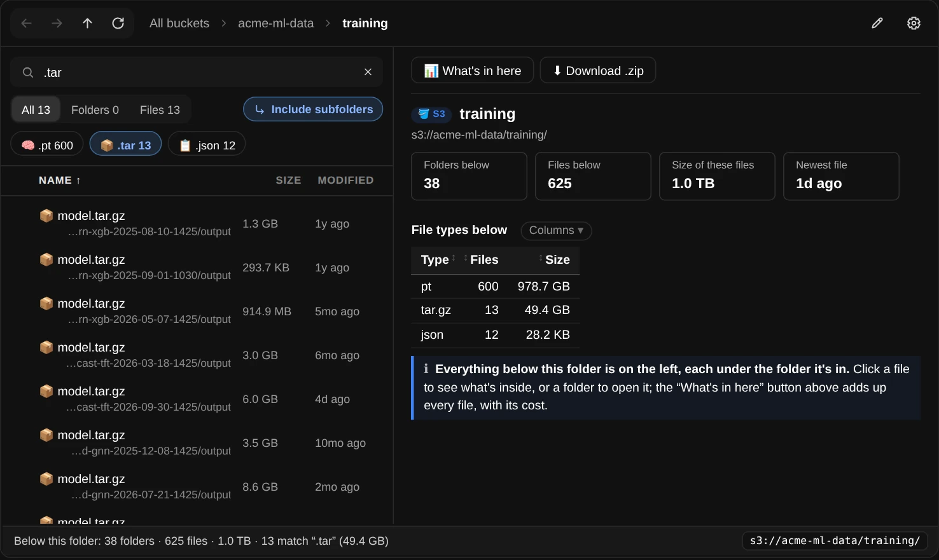939x560 pixels.
Task: Toggle the .pt 600 file type filter
Action: [x=47, y=144]
